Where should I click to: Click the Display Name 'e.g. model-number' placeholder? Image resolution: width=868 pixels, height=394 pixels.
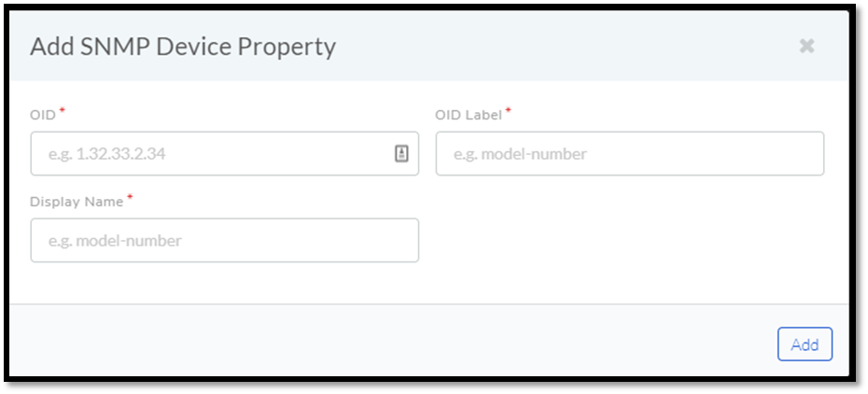tap(115, 241)
